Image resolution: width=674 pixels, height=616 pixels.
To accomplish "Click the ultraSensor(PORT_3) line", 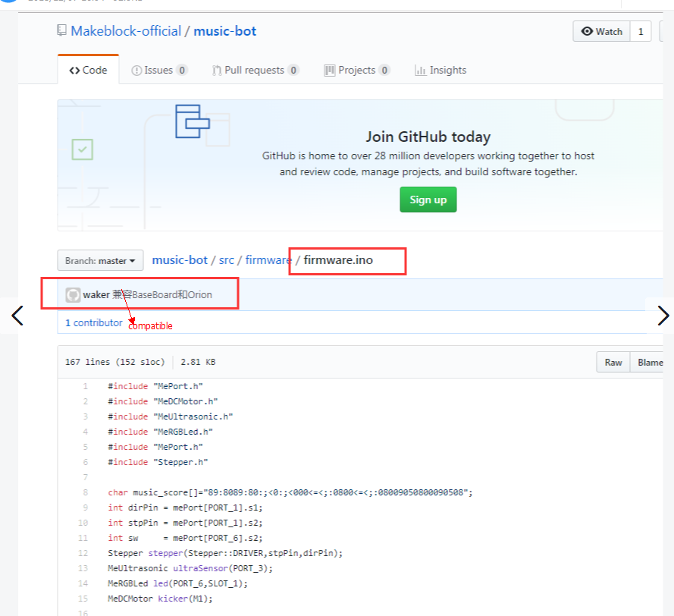I will point(190,568).
